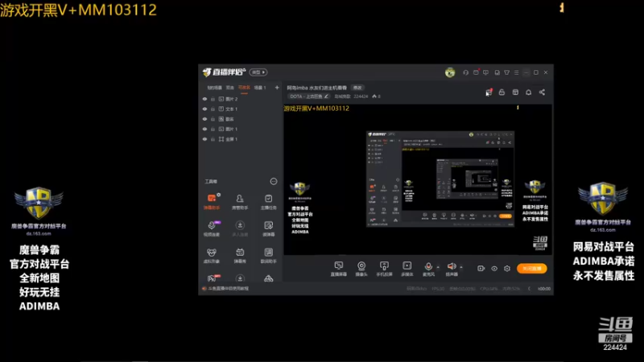This screenshot has height=362, width=644.
Task: Switch to the first scene tab
Action: pos(214,88)
